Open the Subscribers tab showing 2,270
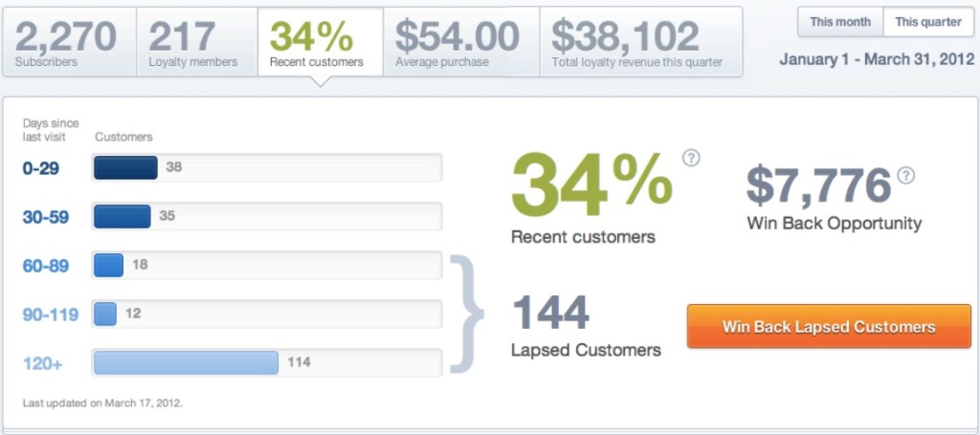 pyautogui.click(x=66, y=43)
